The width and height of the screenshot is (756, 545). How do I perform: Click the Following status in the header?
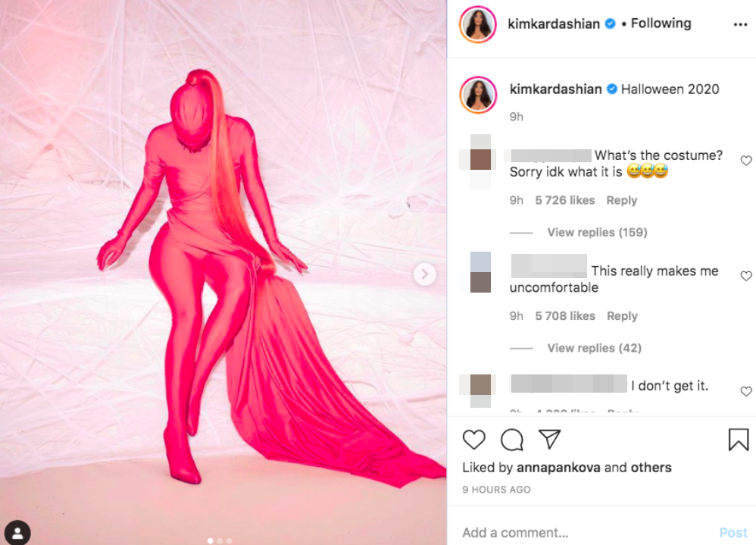coord(661,23)
